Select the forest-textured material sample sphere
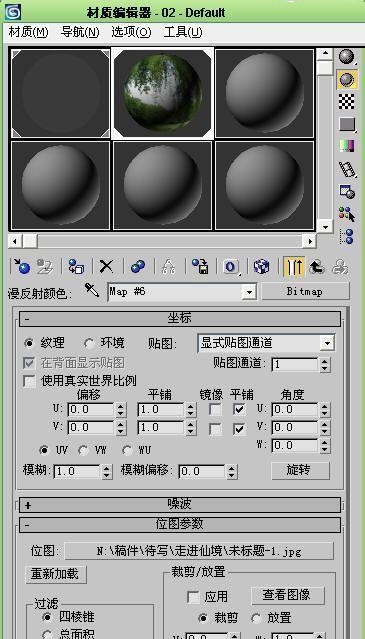Viewport: 365px width, 639px height. [163, 93]
